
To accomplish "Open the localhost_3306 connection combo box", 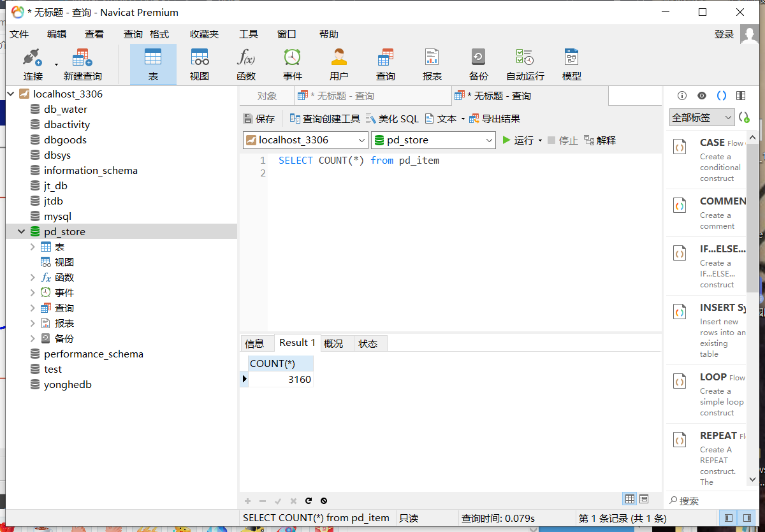I will pos(305,140).
